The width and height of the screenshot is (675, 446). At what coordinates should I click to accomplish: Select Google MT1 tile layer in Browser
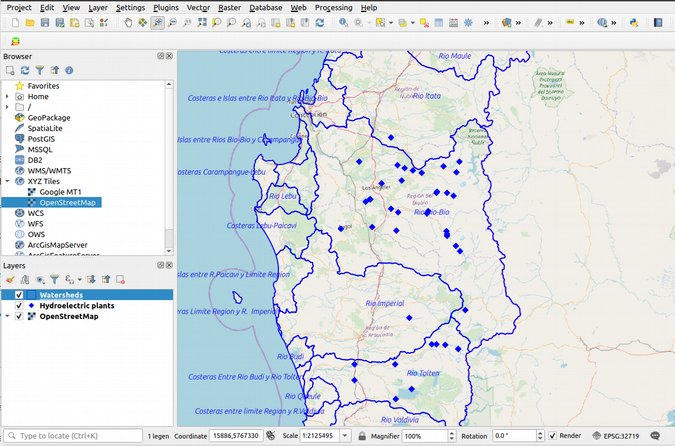click(60, 192)
